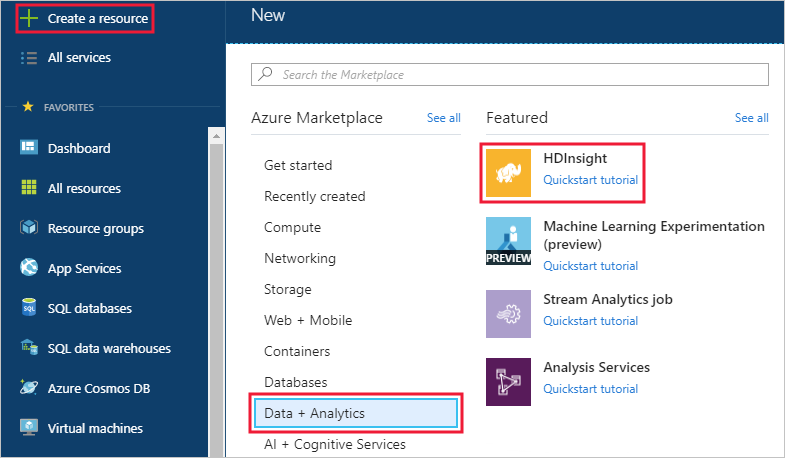The height and width of the screenshot is (458, 785).
Task: Open the All services list icon
Action: (x=29, y=58)
